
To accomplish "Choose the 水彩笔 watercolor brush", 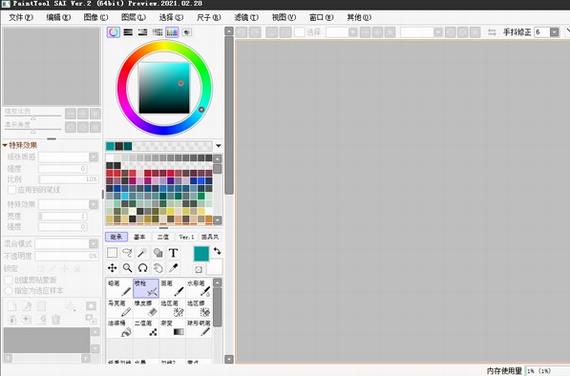I will coord(199,288).
